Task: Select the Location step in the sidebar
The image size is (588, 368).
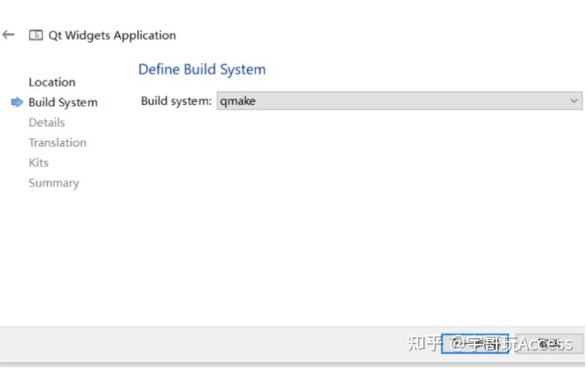Action: coord(52,82)
